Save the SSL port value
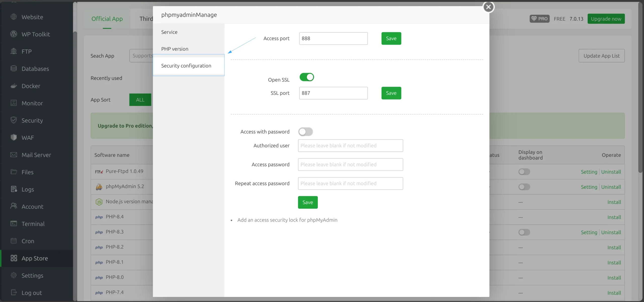The width and height of the screenshot is (644, 302). 391,93
